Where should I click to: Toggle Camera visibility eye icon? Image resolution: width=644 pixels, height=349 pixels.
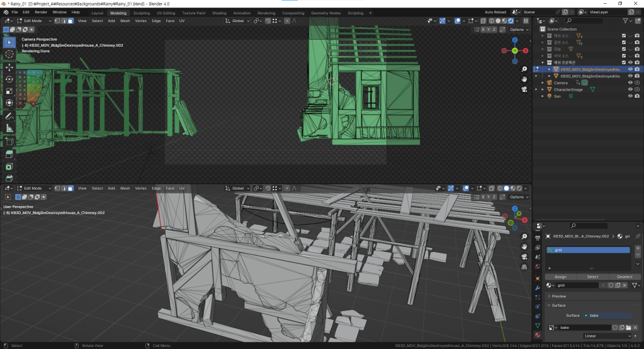pos(630,83)
